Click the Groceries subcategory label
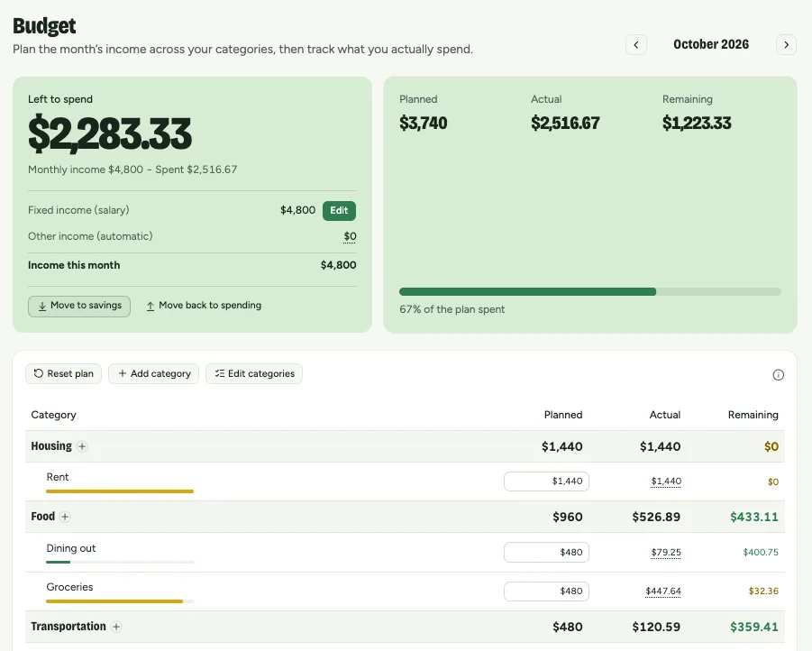The height and width of the screenshot is (651, 812). (69, 587)
